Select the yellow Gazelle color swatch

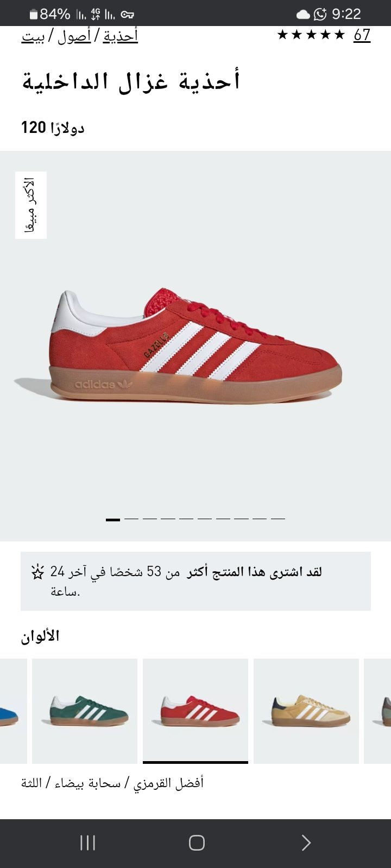(306, 711)
